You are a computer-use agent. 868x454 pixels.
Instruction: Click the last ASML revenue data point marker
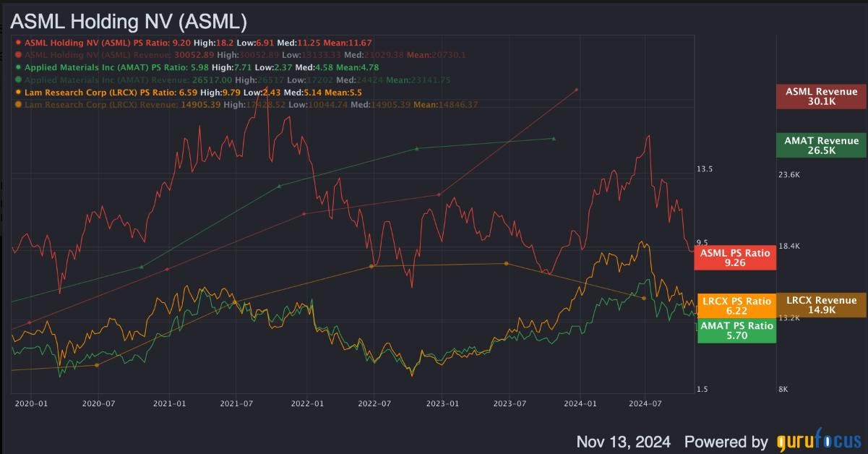coord(577,90)
